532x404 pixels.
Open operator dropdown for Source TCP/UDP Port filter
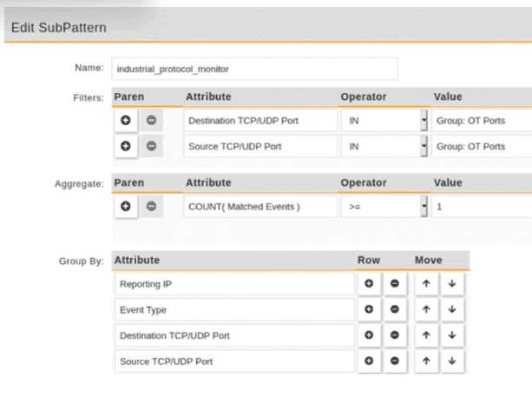click(424, 146)
